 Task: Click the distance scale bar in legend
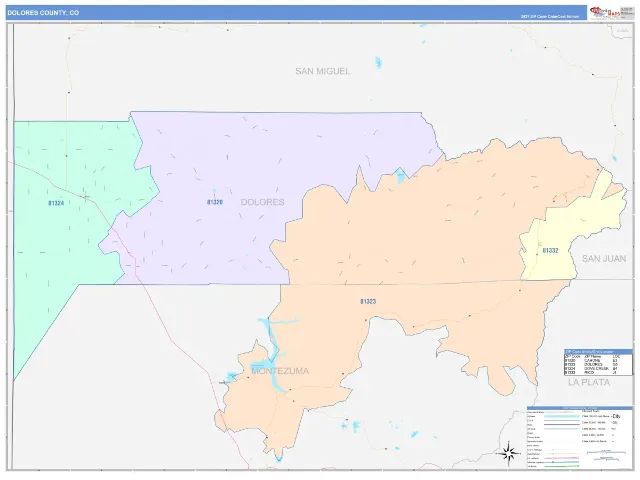(x=606, y=452)
